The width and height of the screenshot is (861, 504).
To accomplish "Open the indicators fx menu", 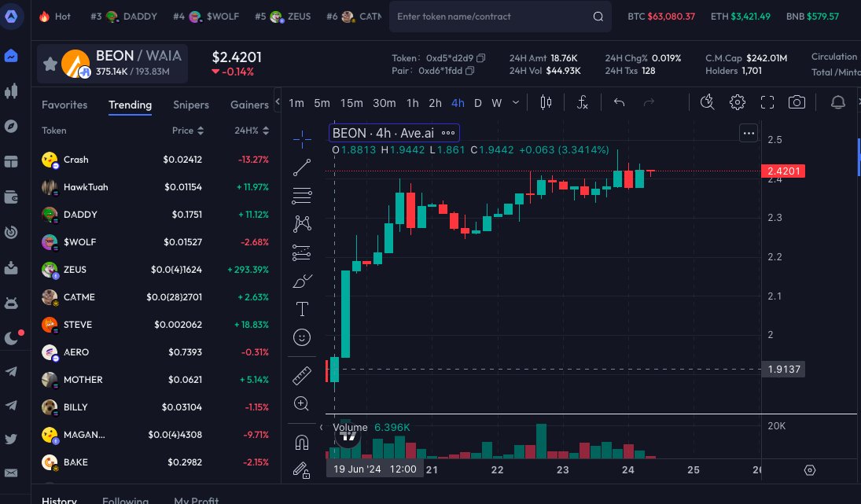I will pyautogui.click(x=582, y=102).
